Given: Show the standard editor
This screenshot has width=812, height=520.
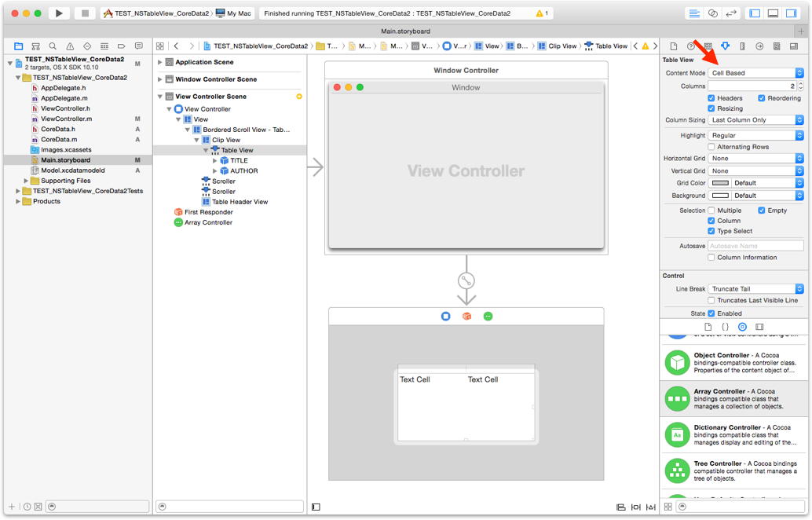Looking at the screenshot, I should 694,13.
